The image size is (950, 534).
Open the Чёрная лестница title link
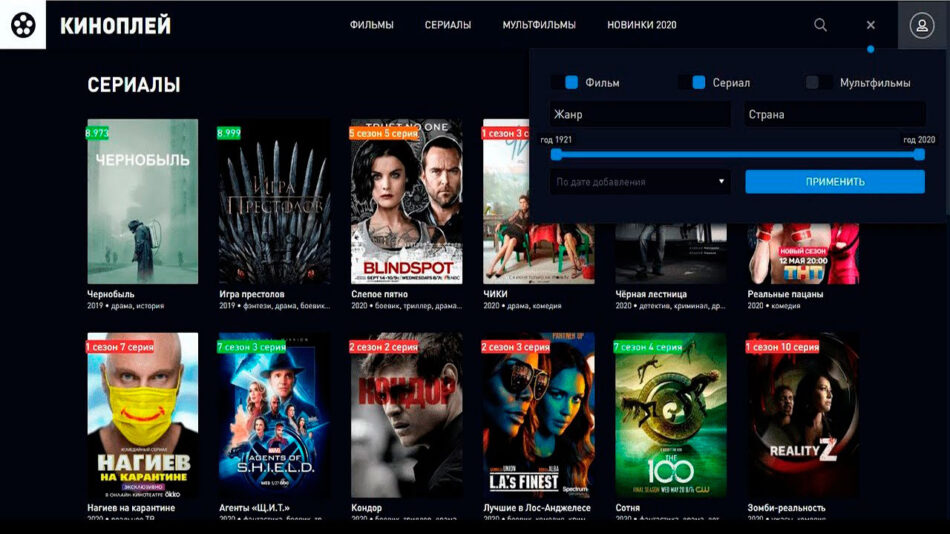pos(651,295)
